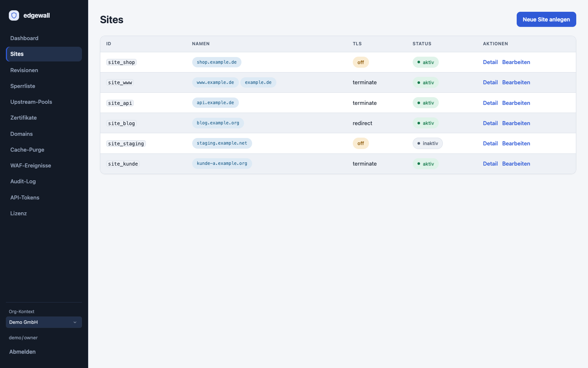Open Detail for site_api

(490, 103)
